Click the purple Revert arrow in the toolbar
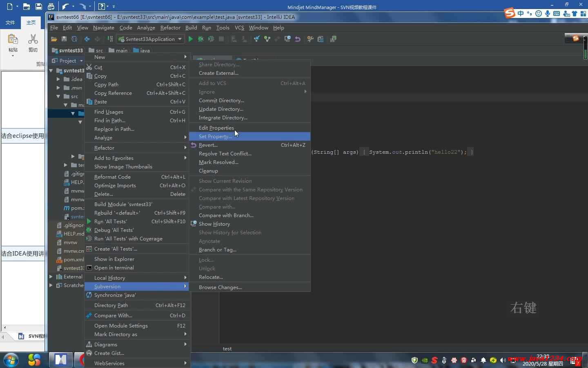Screen dimensions: 588x368 pos(297,39)
